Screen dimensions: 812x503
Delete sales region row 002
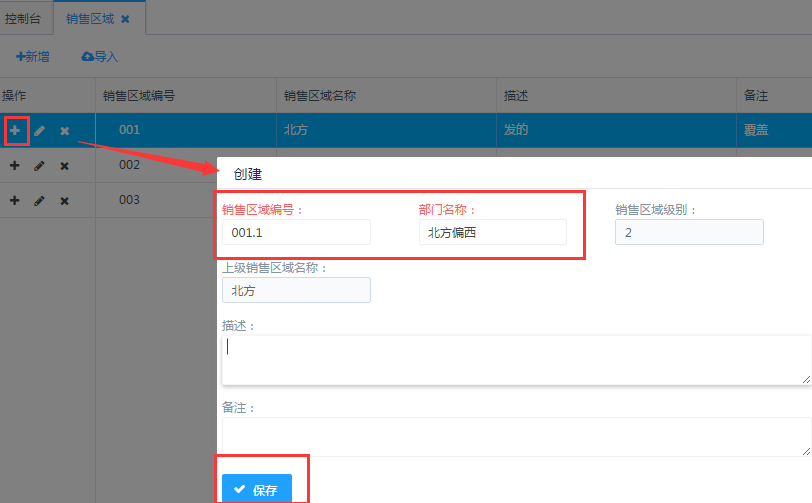(65, 166)
